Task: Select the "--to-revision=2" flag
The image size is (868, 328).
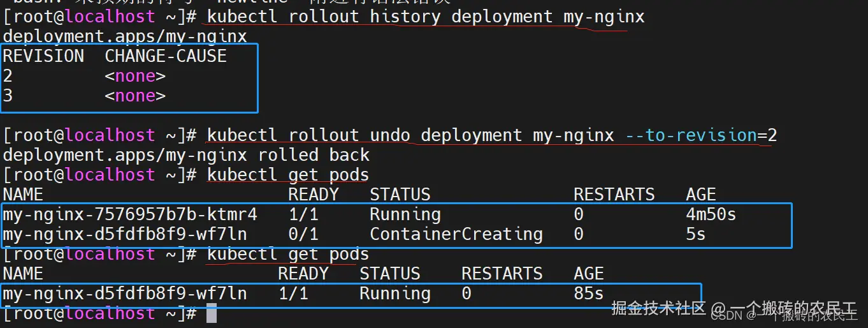Action: click(x=701, y=135)
